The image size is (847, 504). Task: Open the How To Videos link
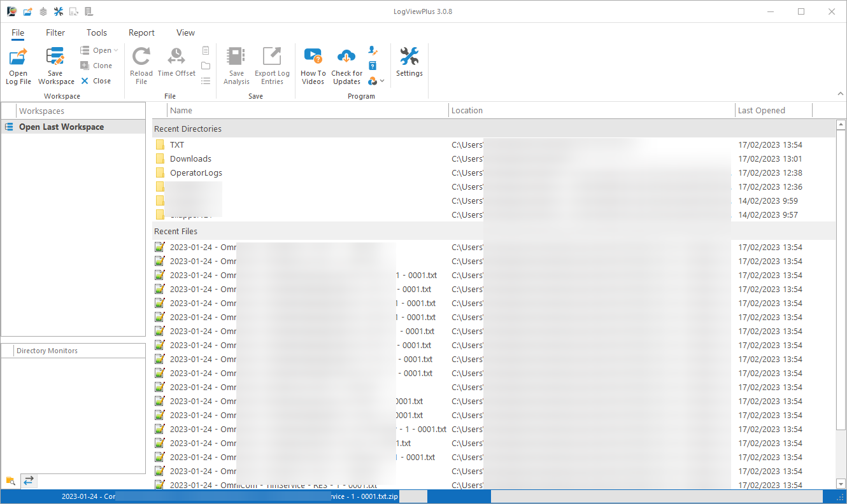313,66
